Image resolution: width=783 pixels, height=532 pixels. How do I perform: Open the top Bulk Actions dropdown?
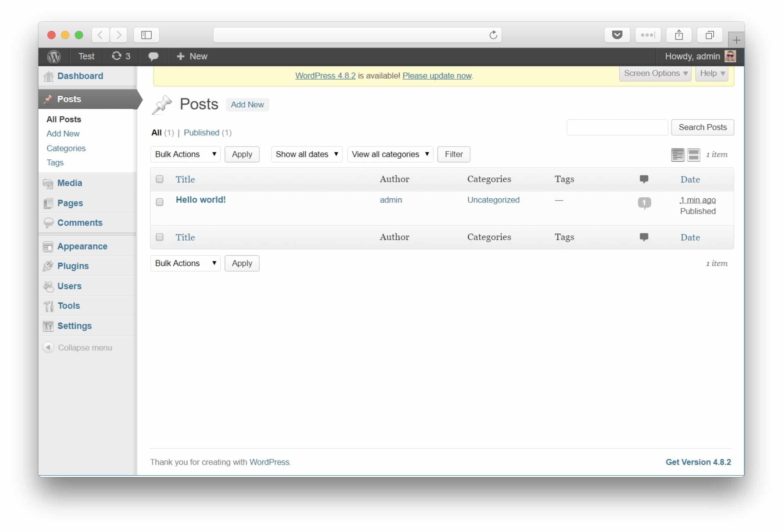(x=185, y=154)
